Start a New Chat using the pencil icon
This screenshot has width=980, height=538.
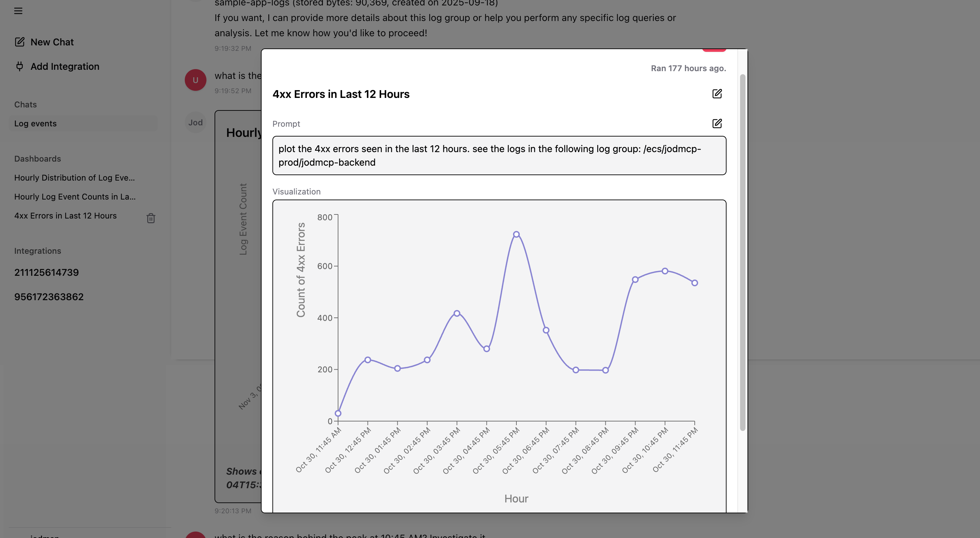tap(20, 42)
